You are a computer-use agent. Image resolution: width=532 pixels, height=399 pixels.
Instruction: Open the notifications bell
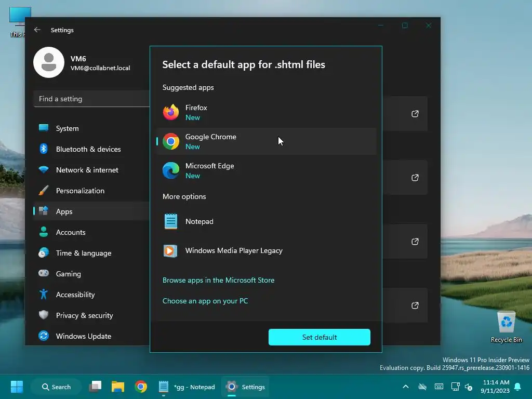[x=518, y=387]
